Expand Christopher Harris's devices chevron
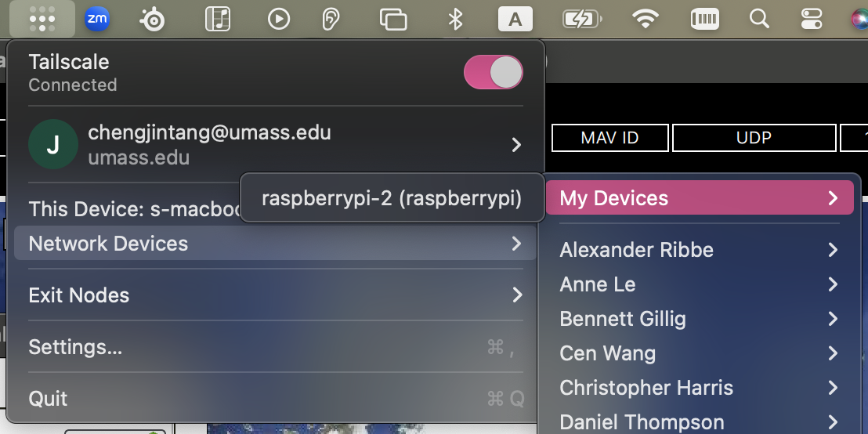 tap(833, 388)
